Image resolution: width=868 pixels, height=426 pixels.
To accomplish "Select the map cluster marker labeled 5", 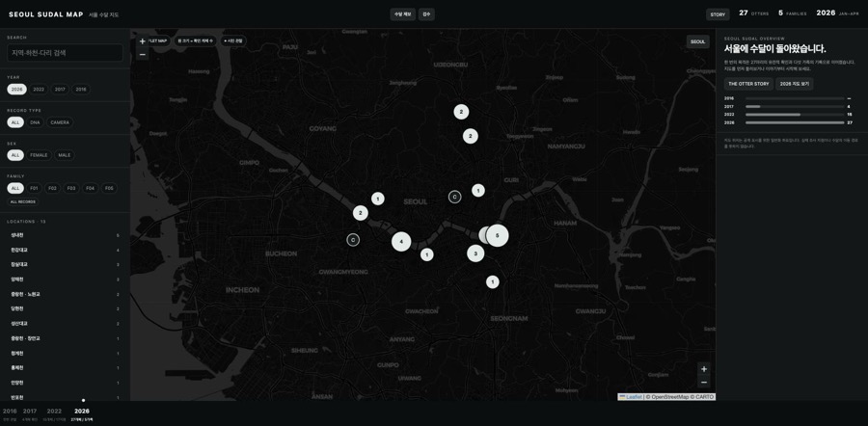I will click(497, 236).
